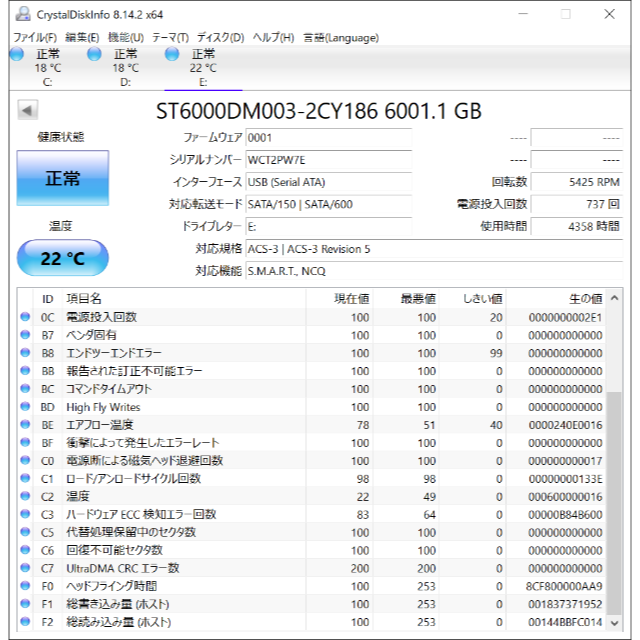
Task: Click status dot for row C1
Action: click(25, 478)
